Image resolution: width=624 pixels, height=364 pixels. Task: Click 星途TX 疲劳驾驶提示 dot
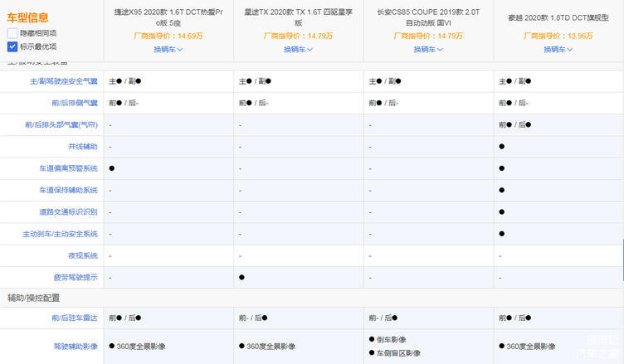pyautogui.click(x=242, y=277)
